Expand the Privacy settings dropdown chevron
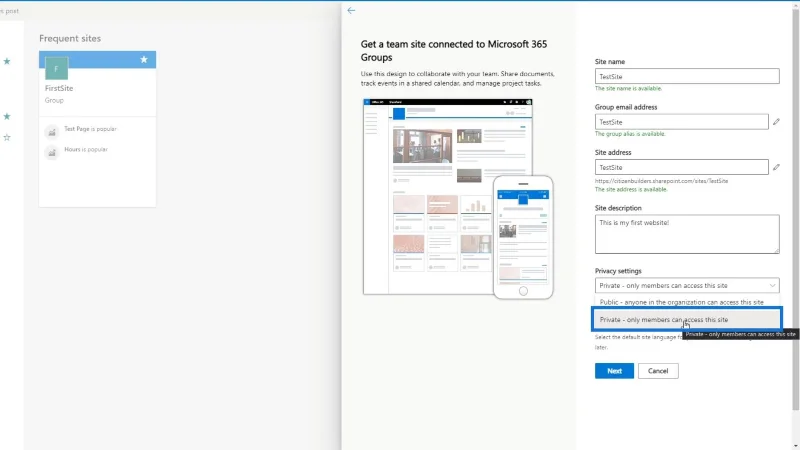 [x=772, y=286]
